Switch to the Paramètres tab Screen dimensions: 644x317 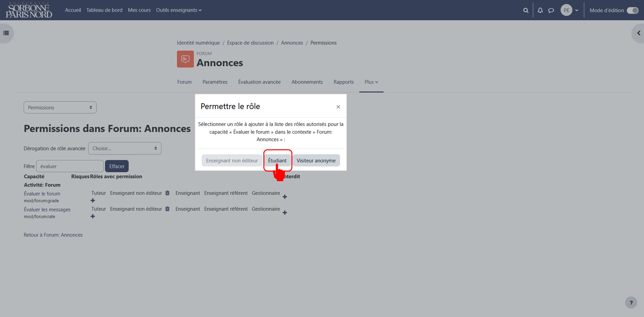[215, 82]
